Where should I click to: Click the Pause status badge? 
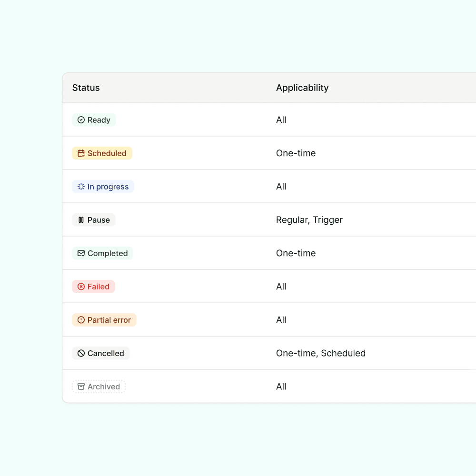[x=94, y=220]
